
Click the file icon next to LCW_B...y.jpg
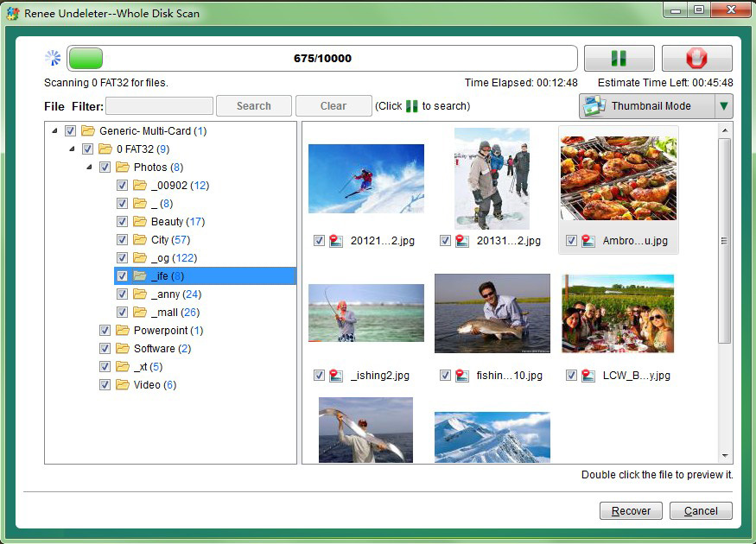[589, 376]
